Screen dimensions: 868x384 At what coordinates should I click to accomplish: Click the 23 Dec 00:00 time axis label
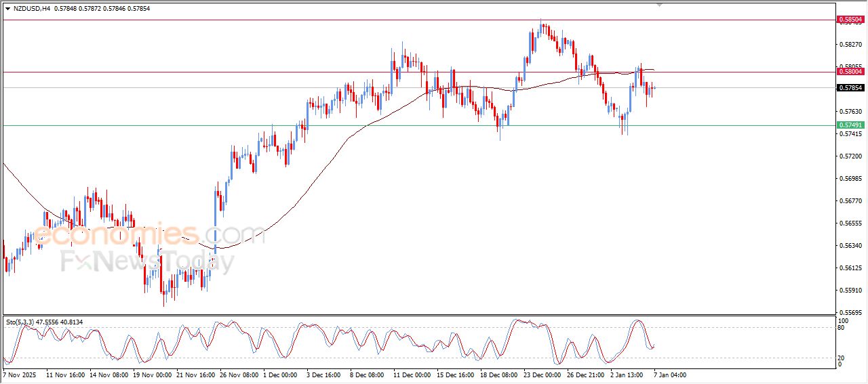coord(543,374)
